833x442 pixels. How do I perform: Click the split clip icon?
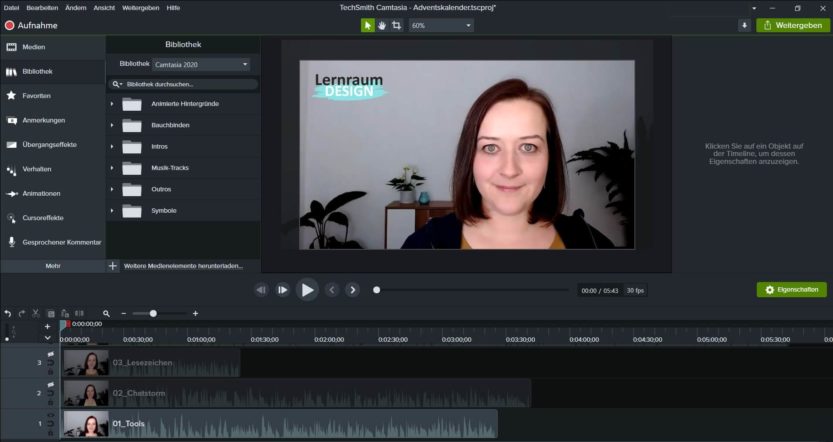pos(79,314)
